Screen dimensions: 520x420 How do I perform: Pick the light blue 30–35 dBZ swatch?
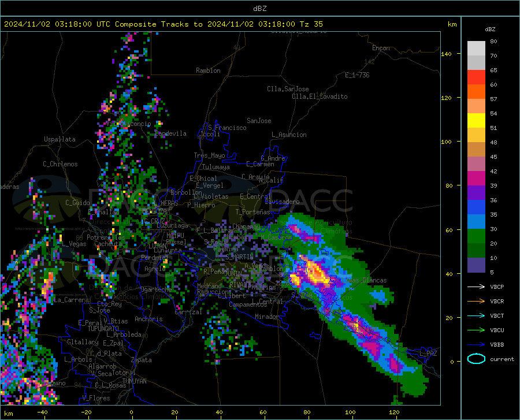(476, 222)
